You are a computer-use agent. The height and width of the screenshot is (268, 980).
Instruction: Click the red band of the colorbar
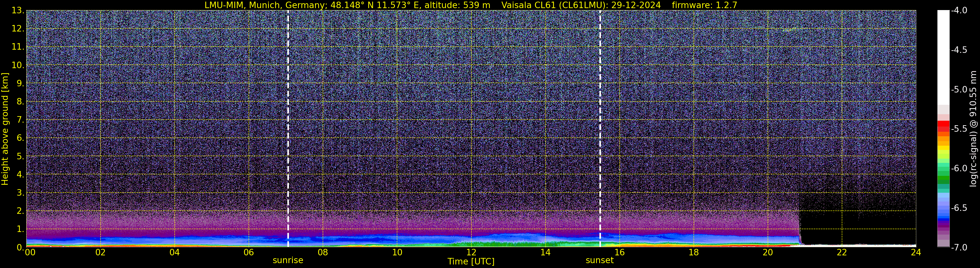click(x=944, y=126)
